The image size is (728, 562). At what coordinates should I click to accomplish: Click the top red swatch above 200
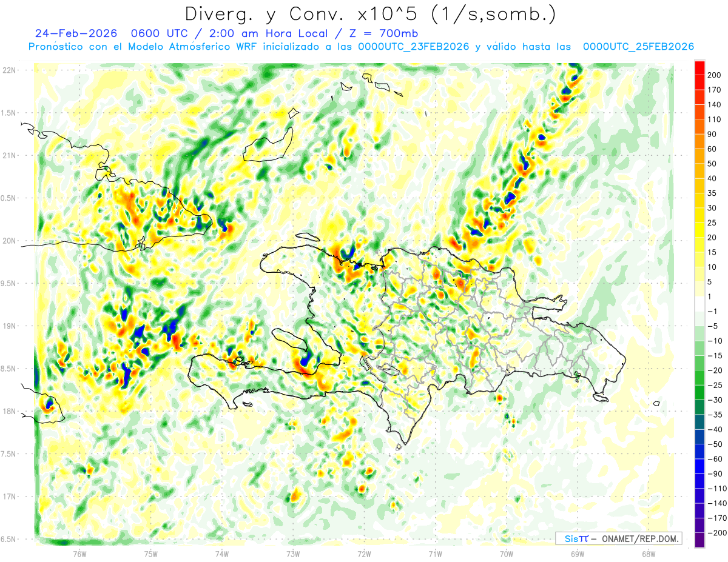point(699,68)
